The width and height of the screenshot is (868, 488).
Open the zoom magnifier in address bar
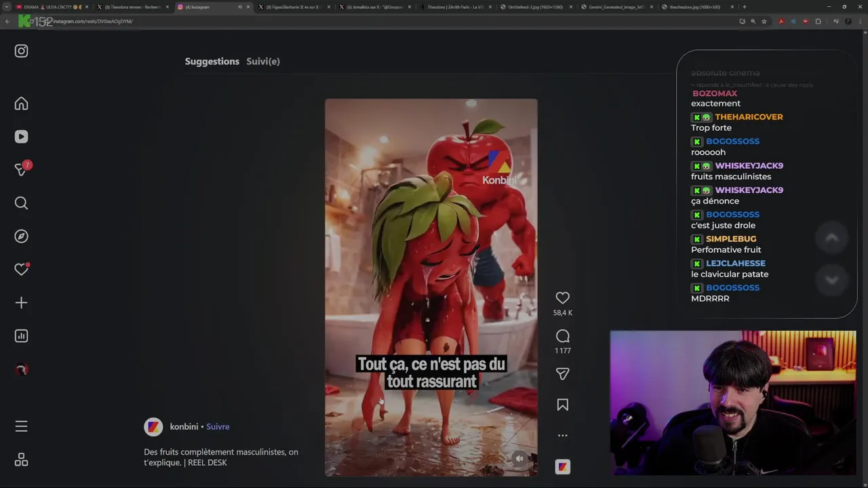pyautogui.click(x=753, y=21)
